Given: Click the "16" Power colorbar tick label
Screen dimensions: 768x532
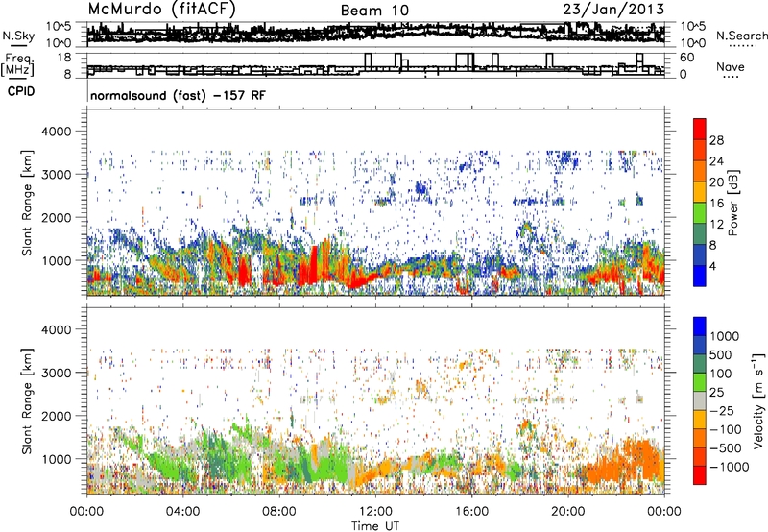Looking at the screenshot, I should point(716,204).
